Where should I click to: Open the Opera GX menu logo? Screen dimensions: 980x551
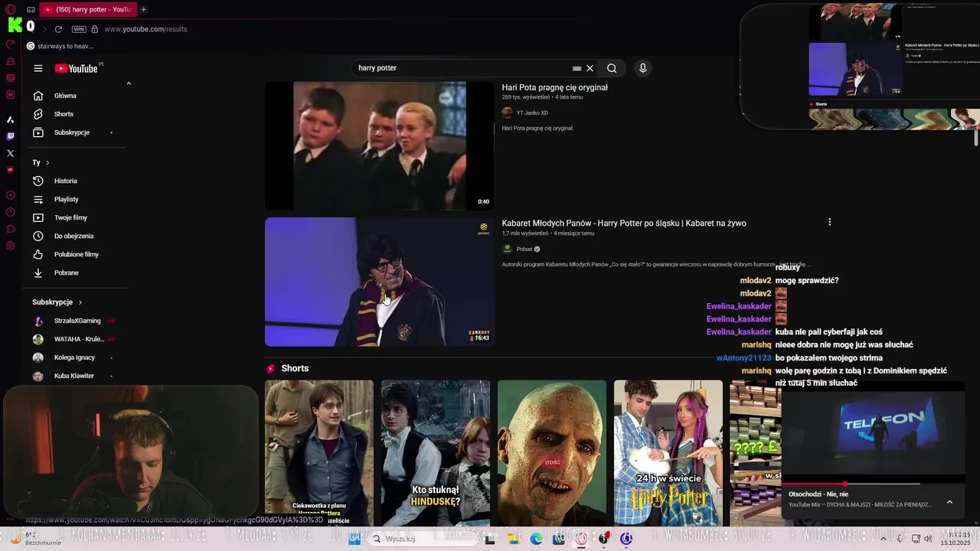(x=10, y=9)
